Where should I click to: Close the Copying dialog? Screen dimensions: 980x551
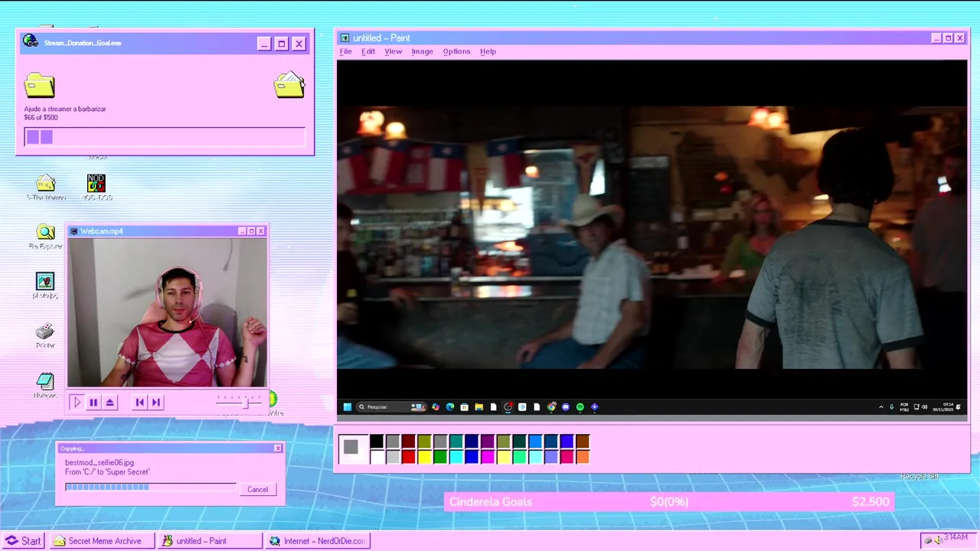(x=278, y=448)
